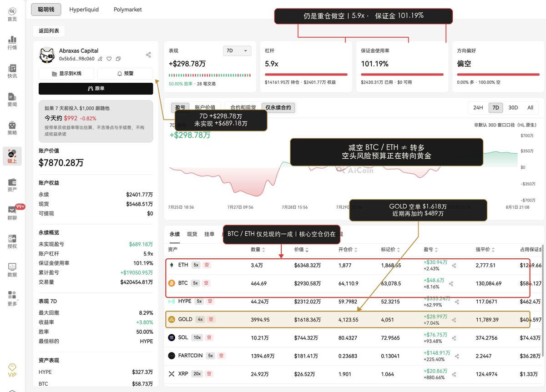Toggle chart to 账户价值 view
The width and height of the screenshot is (546, 392).
tap(205, 108)
